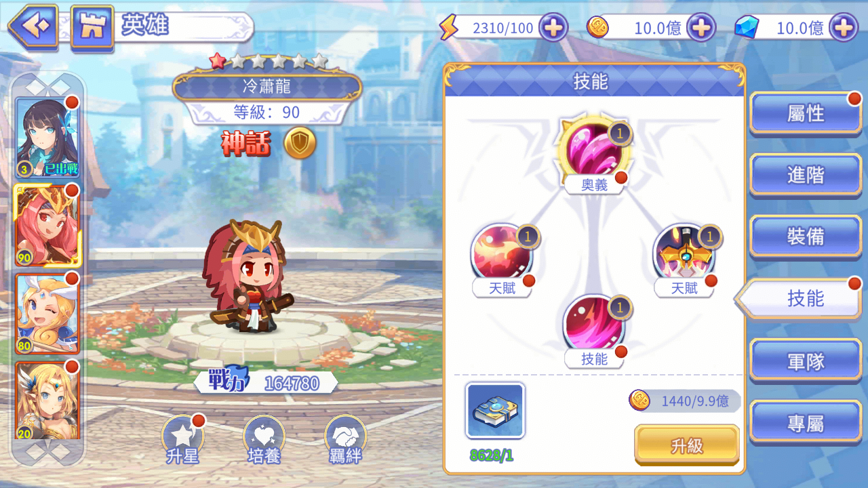This screenshot has height=488, width=868.
Task: Tap the skill book item icon
Action: pos(495,411)
